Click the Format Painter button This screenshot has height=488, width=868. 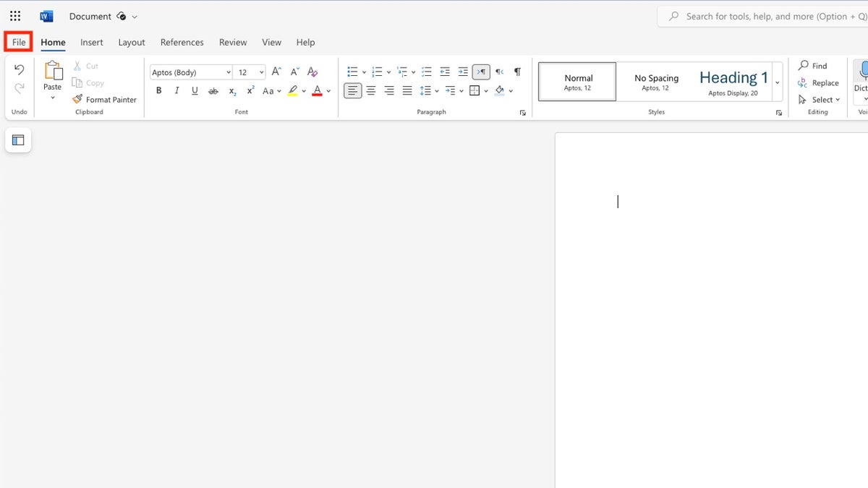(x=105, y=100)
